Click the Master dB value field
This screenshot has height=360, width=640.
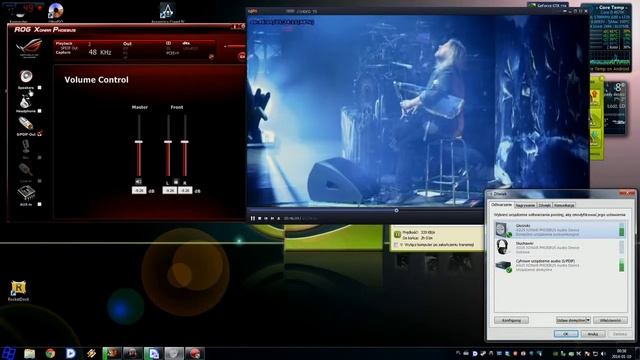coord(139,191)
